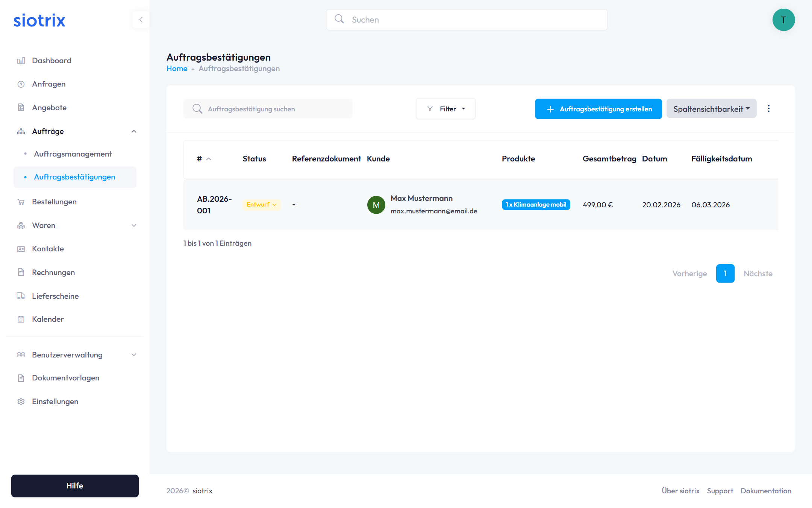Open the user avatar T menu
This screenshot has width=812, height=508.
pyautogui.click(x=783, y=20)
